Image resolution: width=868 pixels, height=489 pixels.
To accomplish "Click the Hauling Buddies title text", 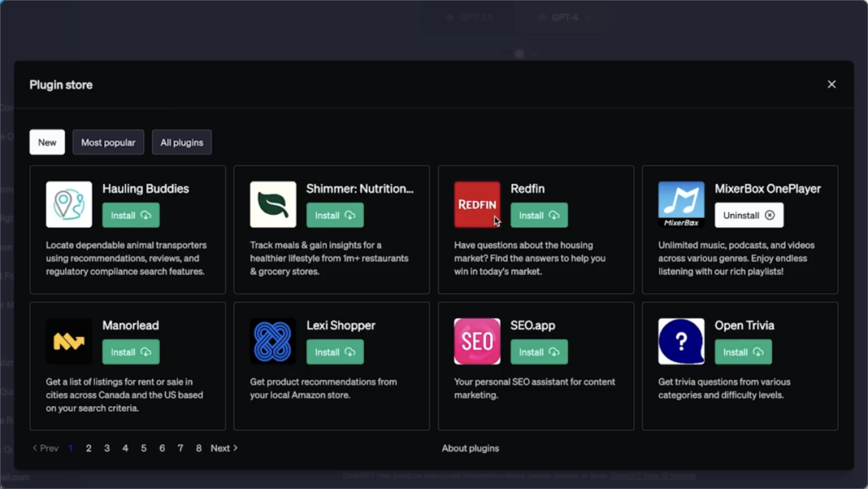I will click(x=145, y=189).
